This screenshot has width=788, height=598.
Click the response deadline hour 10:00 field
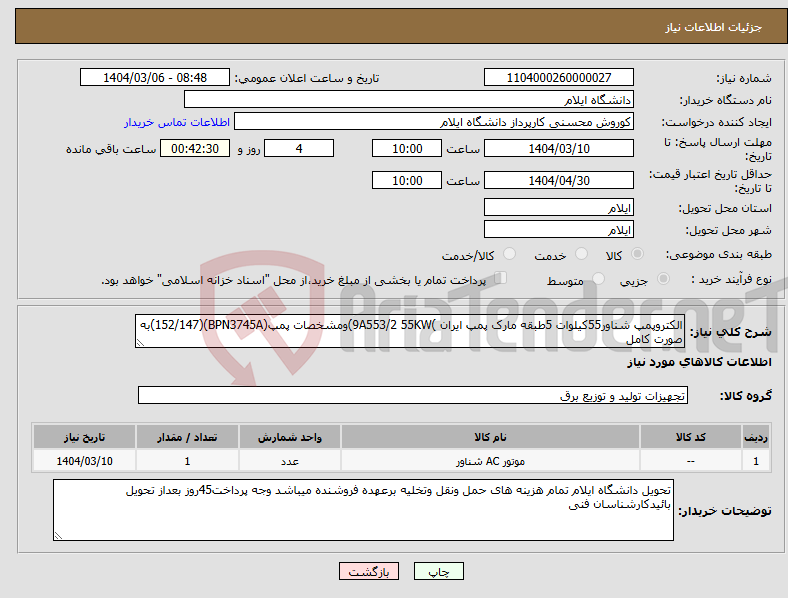point(407,148)
